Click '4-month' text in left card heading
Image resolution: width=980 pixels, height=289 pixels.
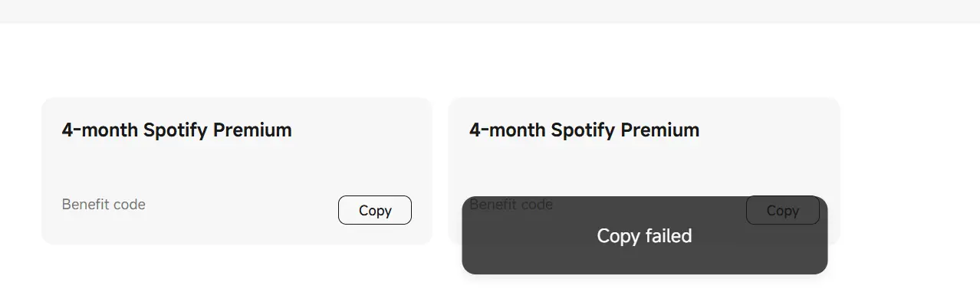point(100,130)
